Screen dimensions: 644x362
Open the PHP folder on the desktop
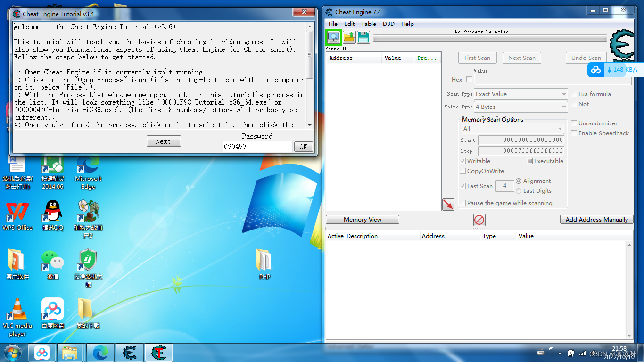tap(264, 264)
